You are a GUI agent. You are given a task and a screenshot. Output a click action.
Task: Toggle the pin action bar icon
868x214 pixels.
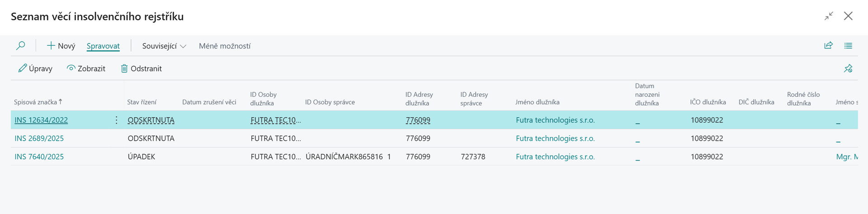click(x=848, y=68)
